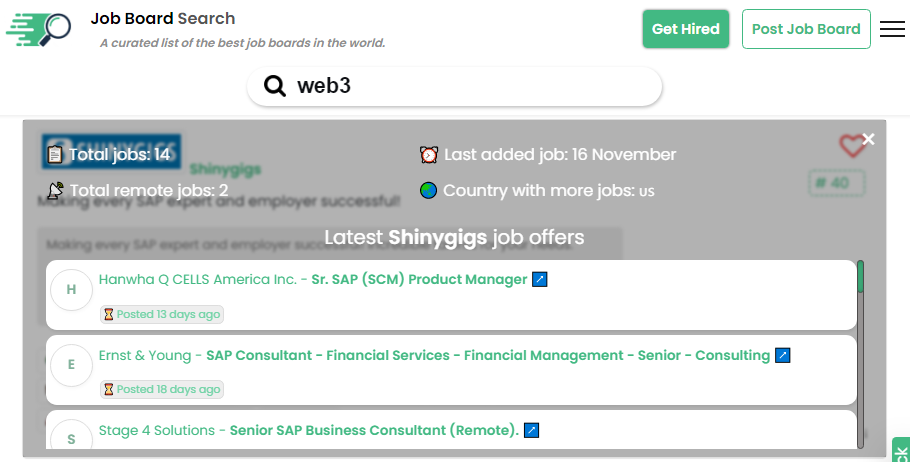
Task: Toggle the heart favorite icon
Action: (851, 148)
